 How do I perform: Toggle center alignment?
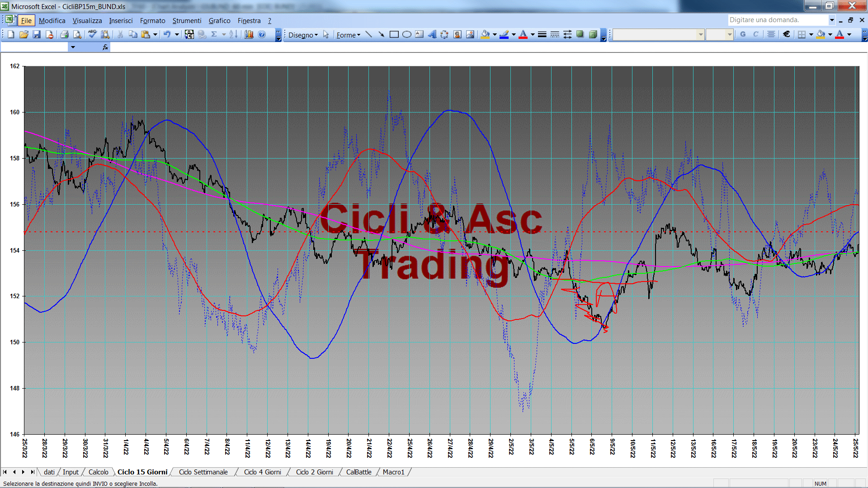point(771,34)
